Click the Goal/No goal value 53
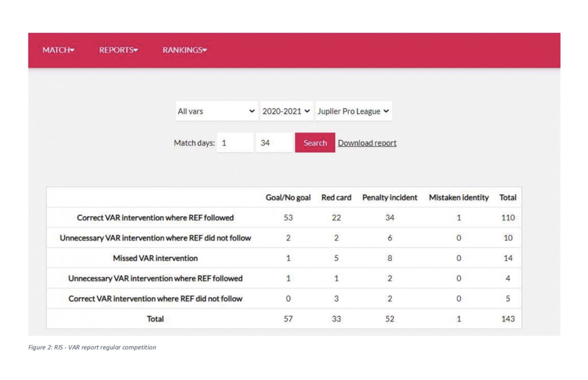Screen dimensions: 588x380 (x=288, y=218)
